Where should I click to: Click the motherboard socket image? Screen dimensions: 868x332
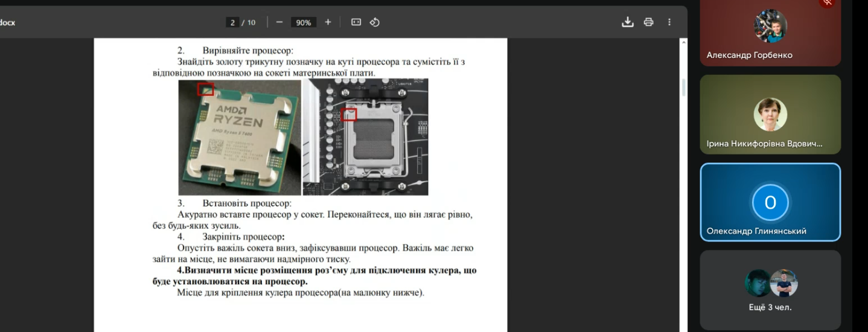tap(365, 137)
